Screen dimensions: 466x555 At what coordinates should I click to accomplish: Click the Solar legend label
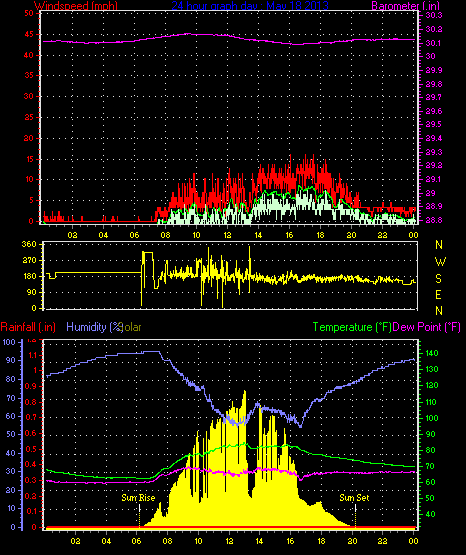coord(131,327)
